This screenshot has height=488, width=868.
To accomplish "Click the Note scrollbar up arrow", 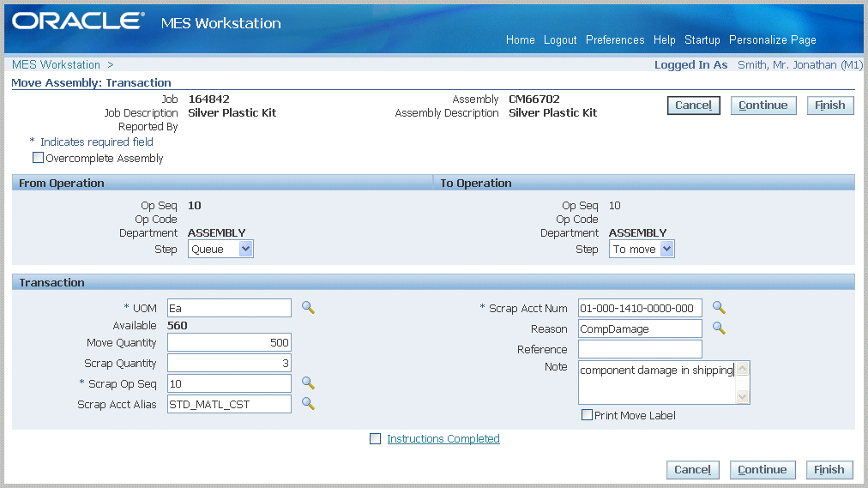I will point(742,369).
